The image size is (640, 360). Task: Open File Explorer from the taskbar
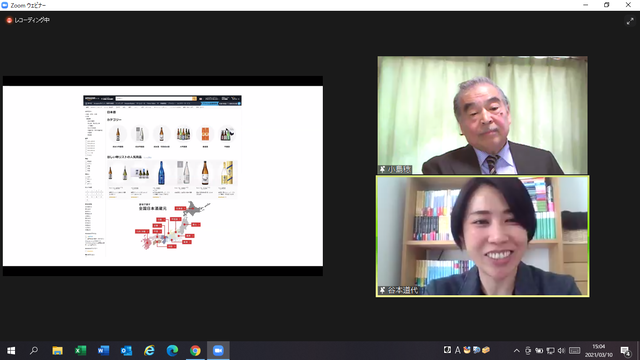(57, 351)
